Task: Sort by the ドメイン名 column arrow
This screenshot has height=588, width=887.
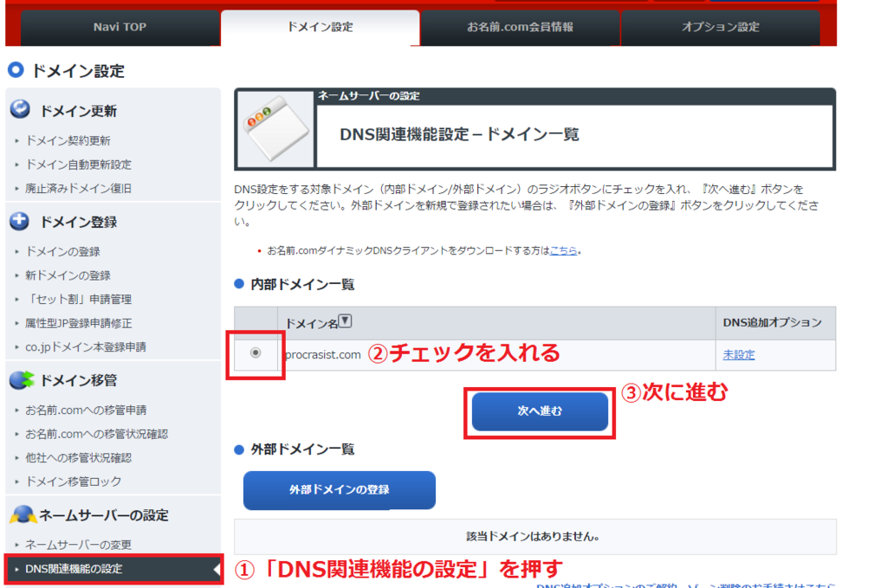Action: tap(345, 321)
